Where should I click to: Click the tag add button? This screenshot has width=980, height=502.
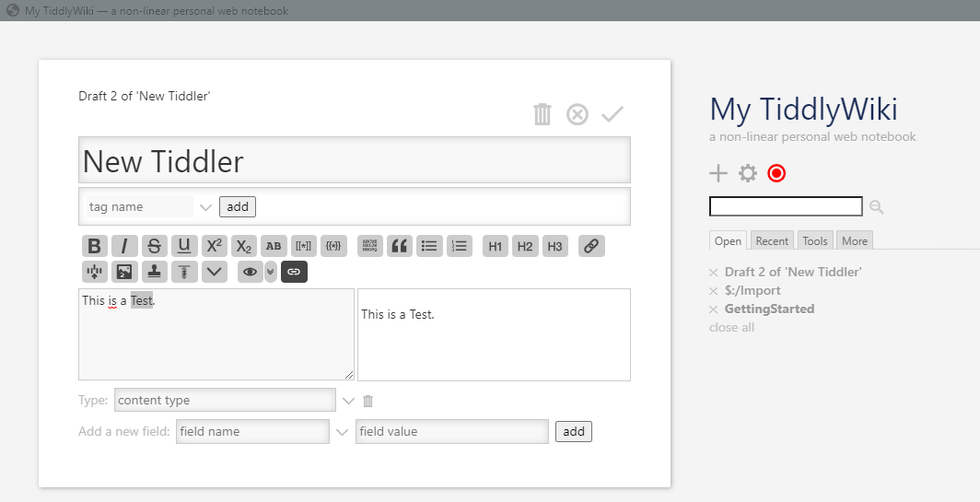238,207
